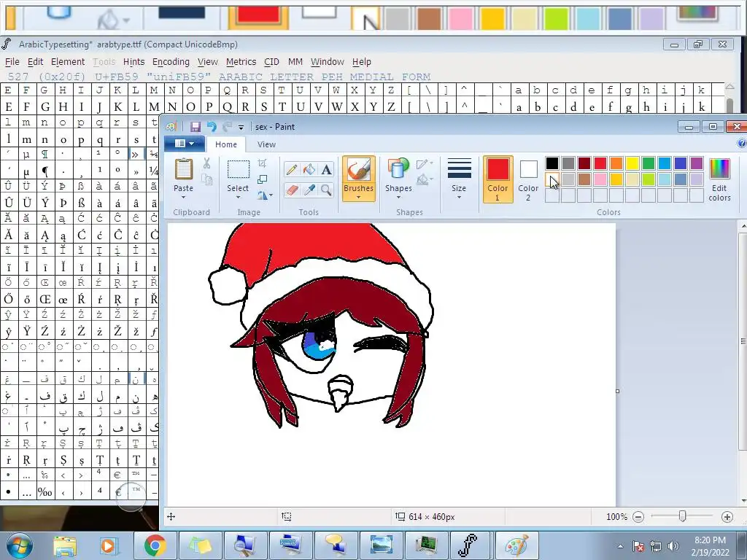Expand the Shapes dropdown arrow

[398, 197]
